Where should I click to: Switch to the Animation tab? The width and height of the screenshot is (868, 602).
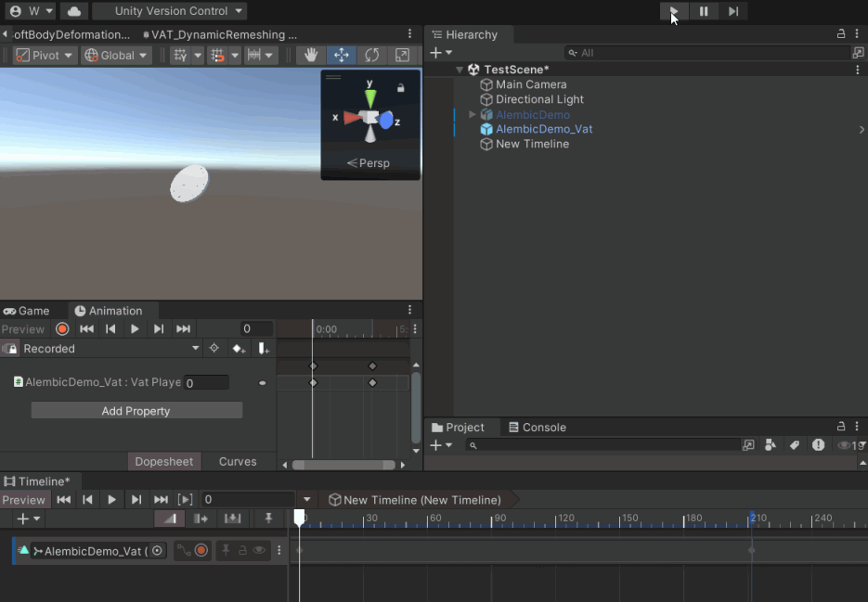pos(109,311)
